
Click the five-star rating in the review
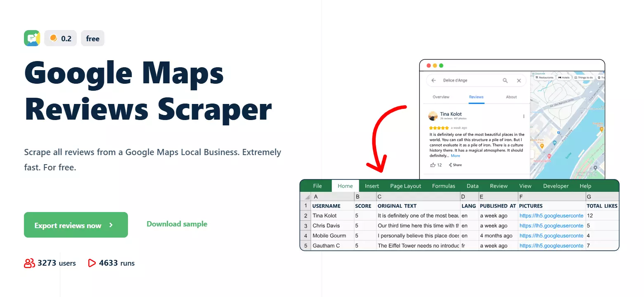click(x=439, y=128)
